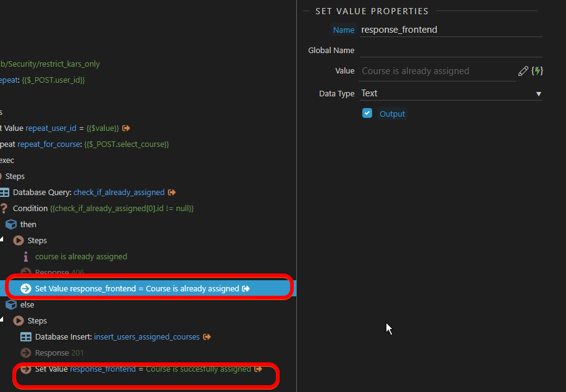Select Set Value 'Course is already assigned' step

click(x=148, y=288)
